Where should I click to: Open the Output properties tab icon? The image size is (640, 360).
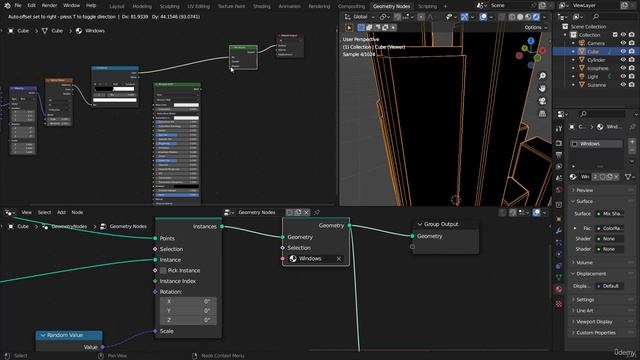559,155
